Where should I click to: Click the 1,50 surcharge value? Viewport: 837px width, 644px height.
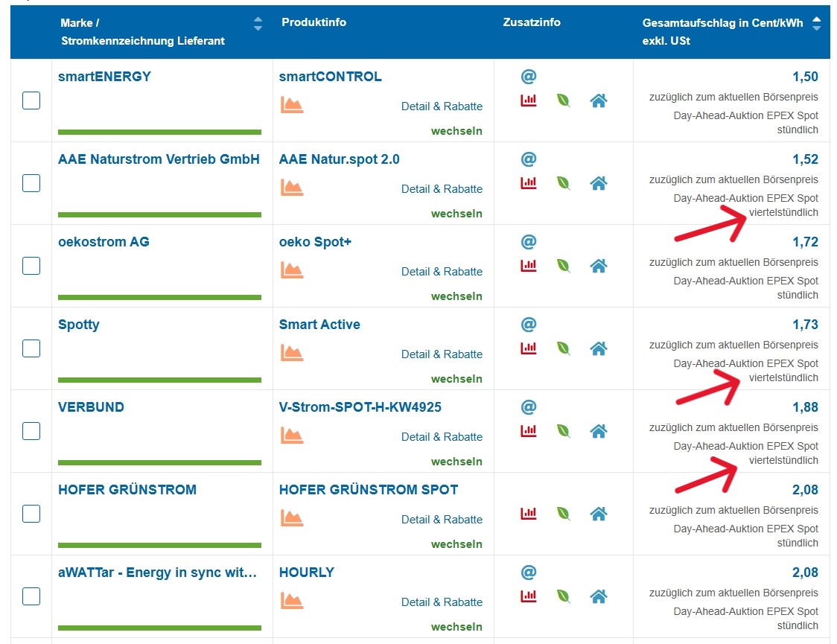[805, 77]
